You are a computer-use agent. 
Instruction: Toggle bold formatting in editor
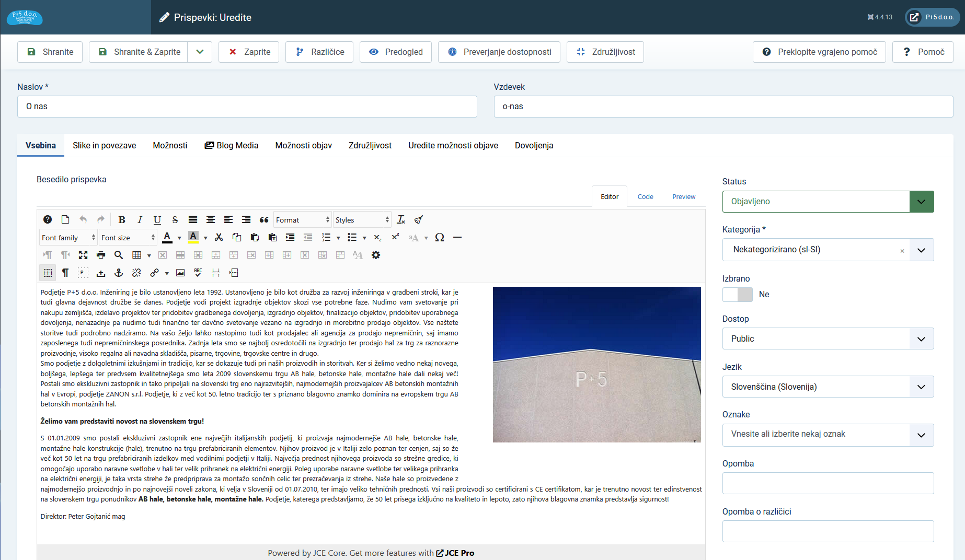tap(122, 220)
